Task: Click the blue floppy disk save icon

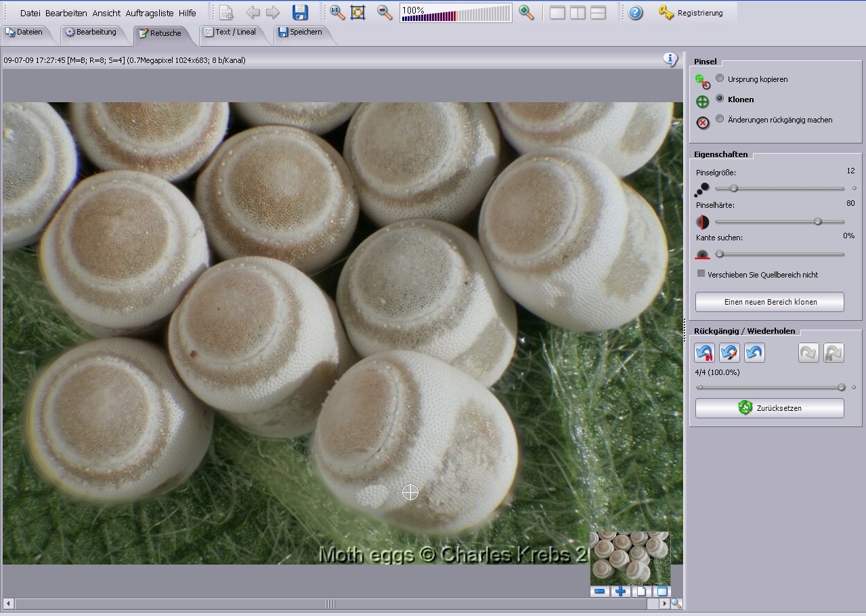Action: click(300, 12)
